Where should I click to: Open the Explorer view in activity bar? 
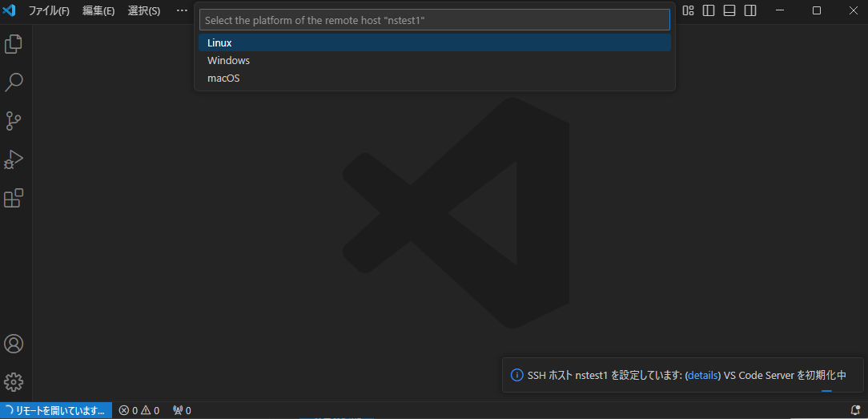(14, 44)
